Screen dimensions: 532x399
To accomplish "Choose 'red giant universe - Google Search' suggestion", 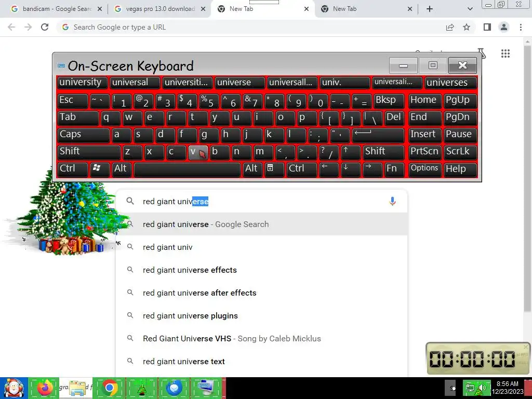I will (x=261, y=224).
